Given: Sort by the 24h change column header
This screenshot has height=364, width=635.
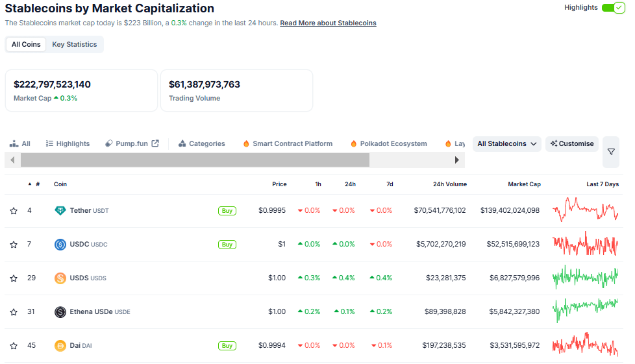Looking at the screenshot, I should 351,184.
